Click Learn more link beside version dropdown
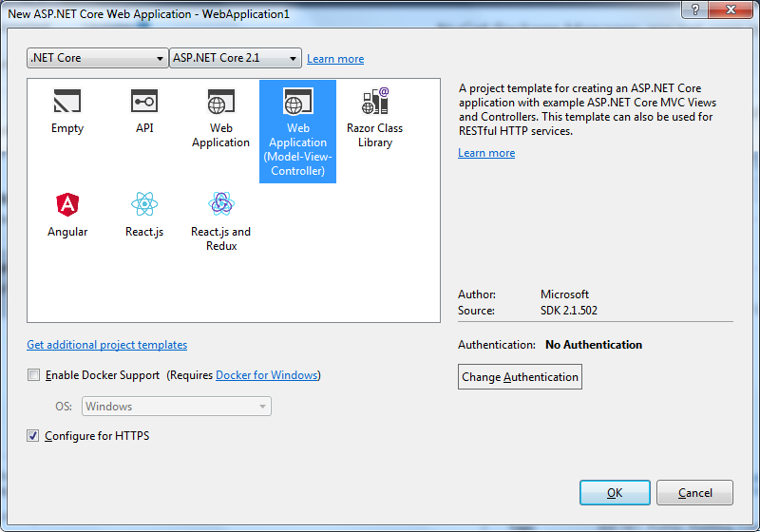The height and width of the screenshot is (532, 760). click(335, 59)
